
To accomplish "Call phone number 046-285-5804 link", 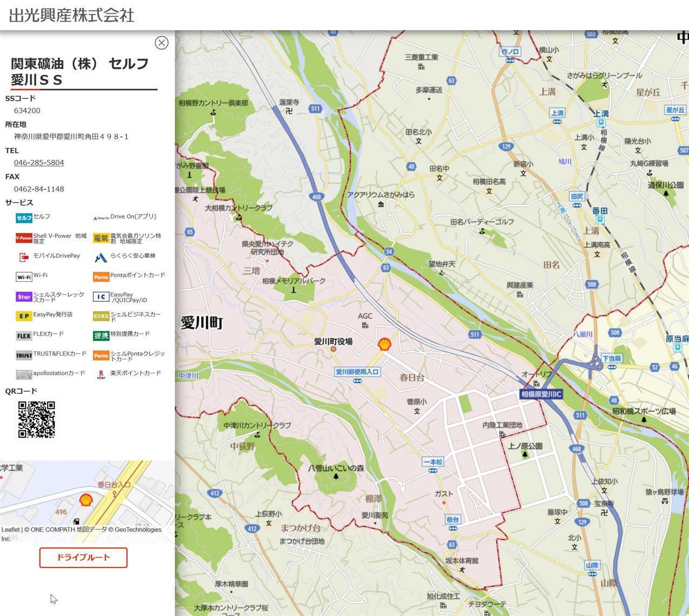I will (39, 162).
